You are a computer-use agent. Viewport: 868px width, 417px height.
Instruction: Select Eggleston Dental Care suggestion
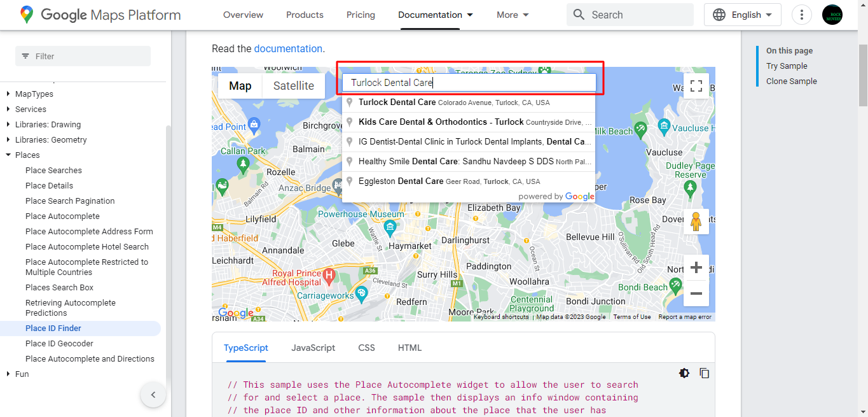point(469,181)
